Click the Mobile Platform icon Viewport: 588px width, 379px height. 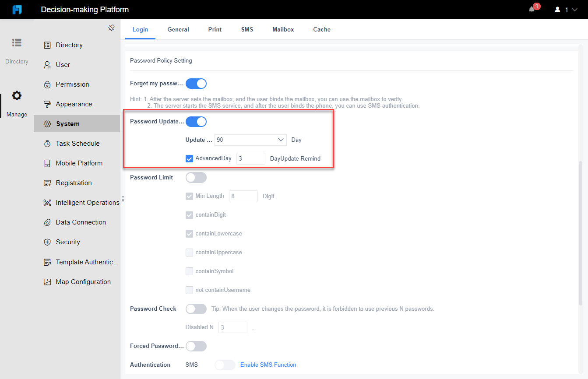[x=47, y=163]
